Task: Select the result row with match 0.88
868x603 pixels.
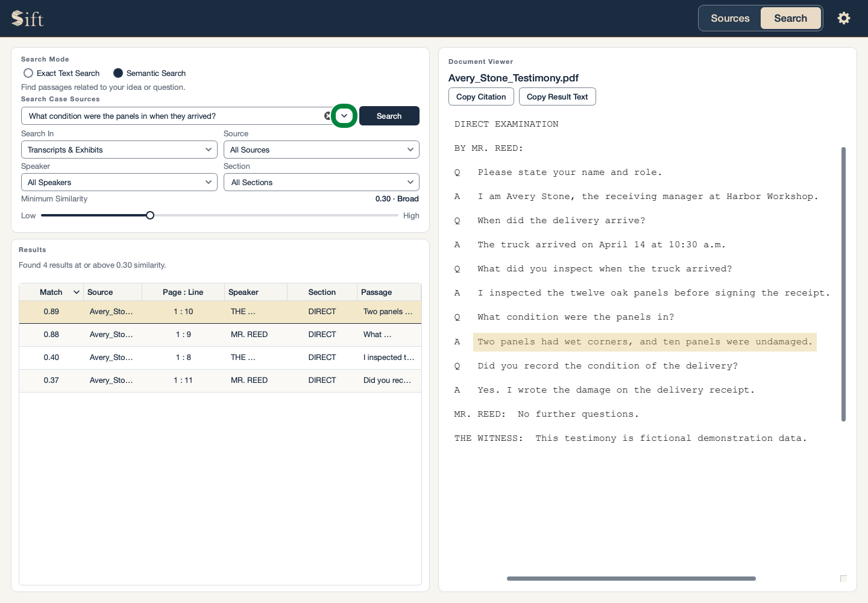Action: [220, 335]
